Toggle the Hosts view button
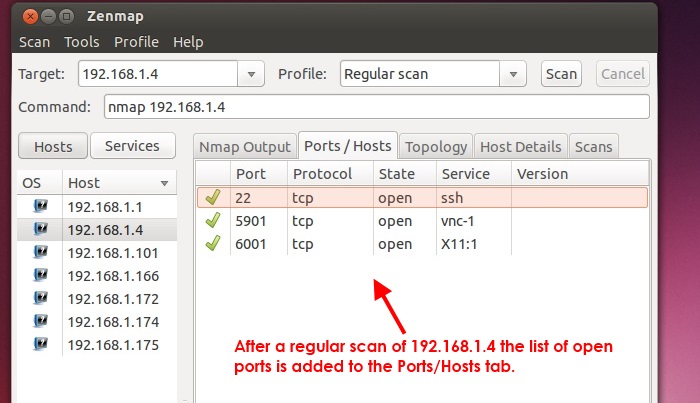This screenshot has width=700, height=403. pyautogui.click(x=53, y=146)
